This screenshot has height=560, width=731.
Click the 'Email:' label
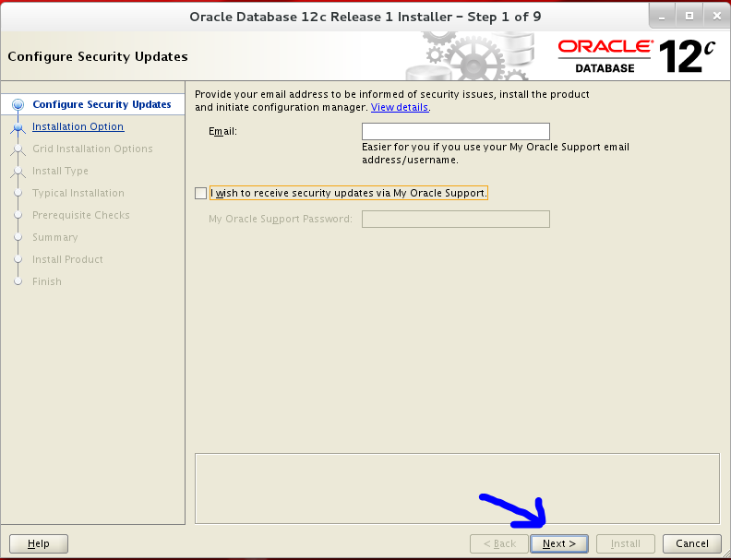point(222,131)
